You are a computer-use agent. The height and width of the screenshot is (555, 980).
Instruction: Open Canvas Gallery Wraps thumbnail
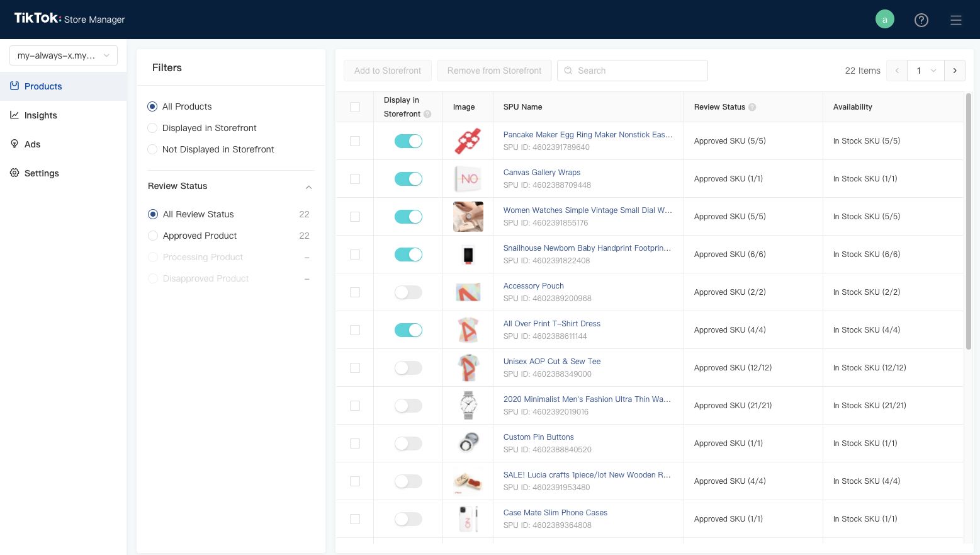click(468, 179)
